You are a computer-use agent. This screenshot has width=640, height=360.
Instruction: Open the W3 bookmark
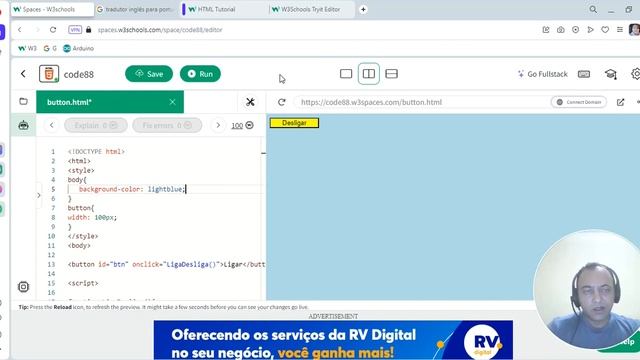coord(27,49)
